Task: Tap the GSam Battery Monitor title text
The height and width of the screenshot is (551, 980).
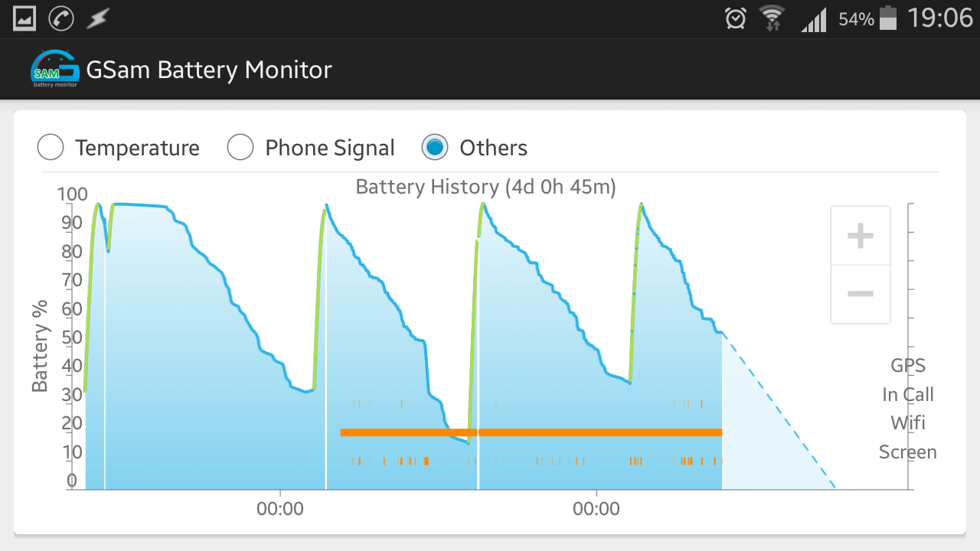Action: 209,70
